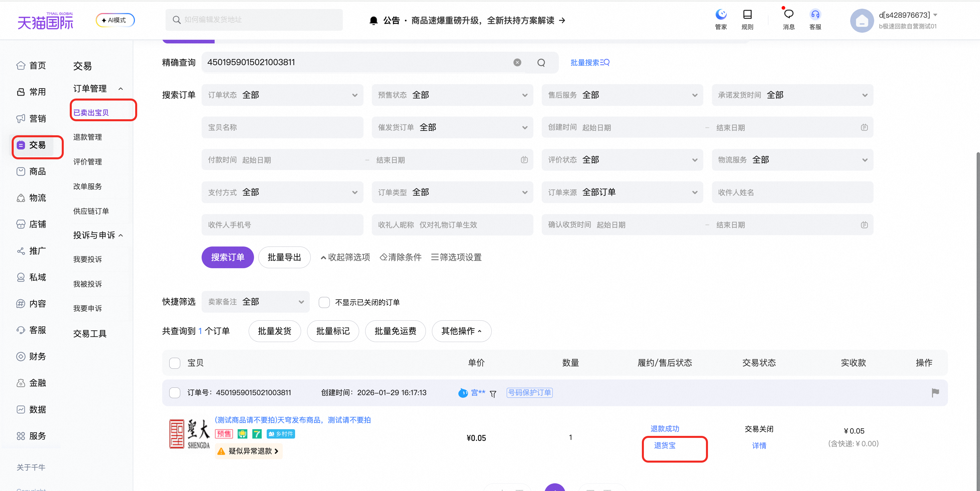
Task: Open the 营销 sidebar item
Action: coord(32,118)
